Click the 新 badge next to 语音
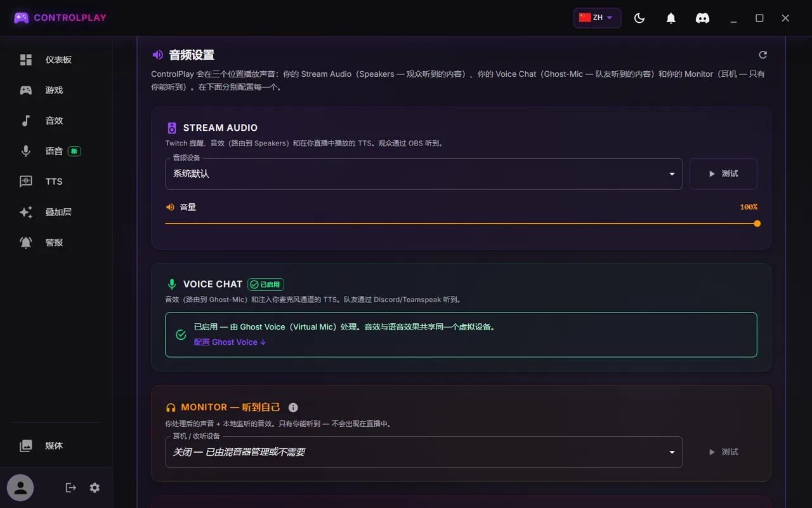 tap(74, 151)
